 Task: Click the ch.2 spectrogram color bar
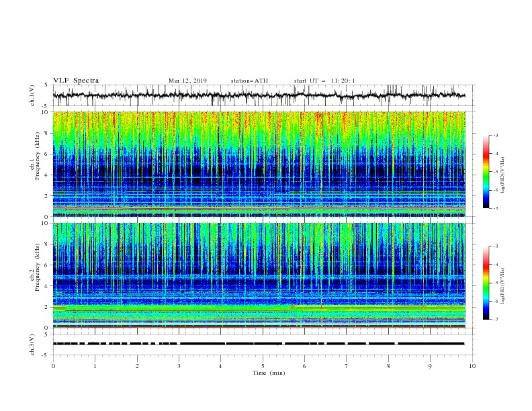486,283
